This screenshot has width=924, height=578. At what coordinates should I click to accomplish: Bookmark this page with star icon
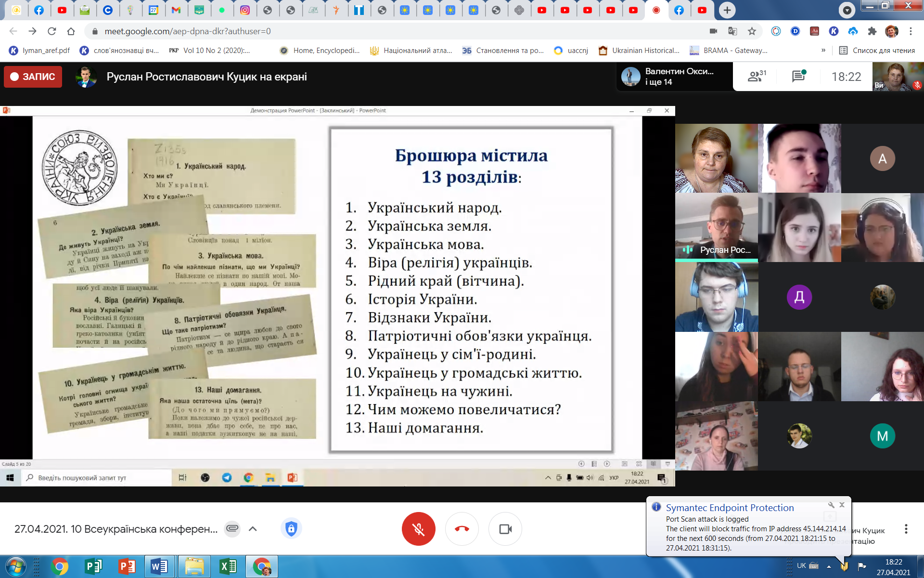pyautogui.click(x=752, y=31)
